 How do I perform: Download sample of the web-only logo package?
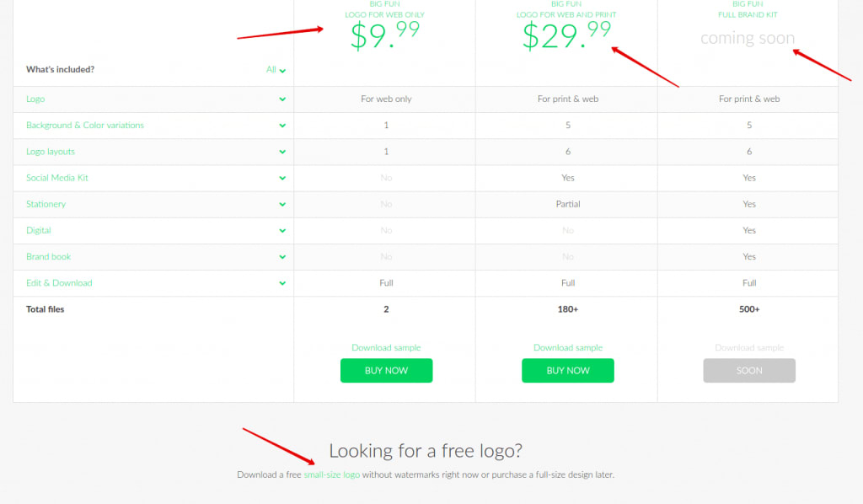tap(386, 347)
